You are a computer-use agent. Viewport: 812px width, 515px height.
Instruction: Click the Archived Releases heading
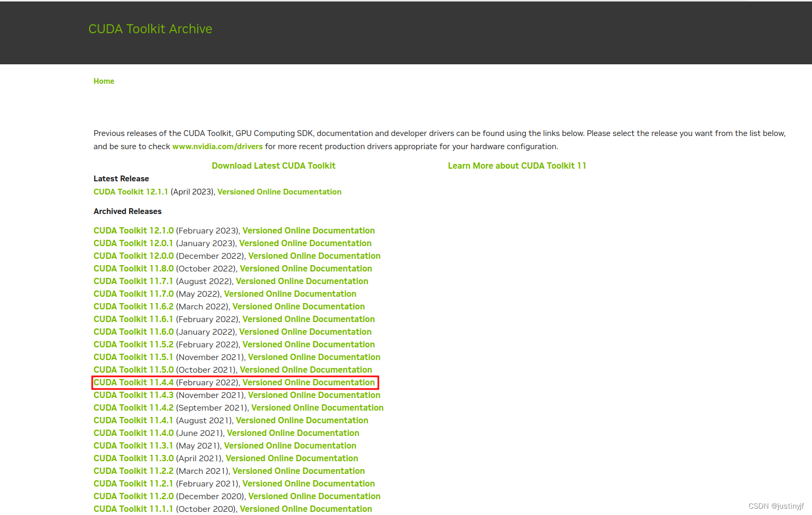tap(128, 211)
